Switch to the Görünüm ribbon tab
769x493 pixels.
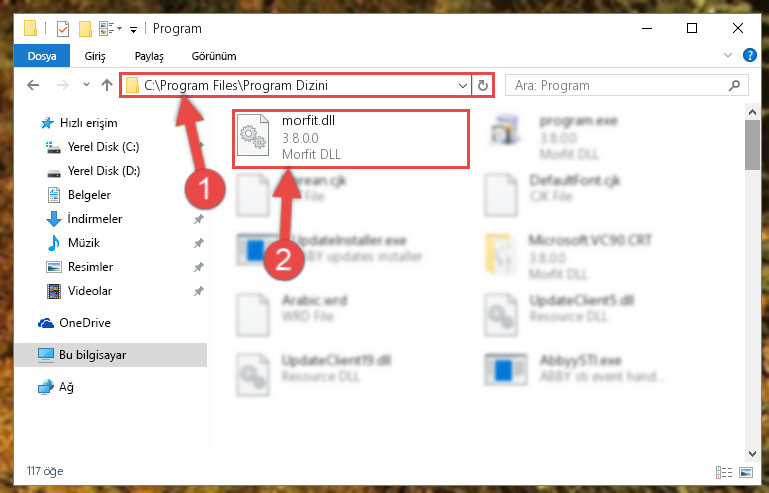214,56
